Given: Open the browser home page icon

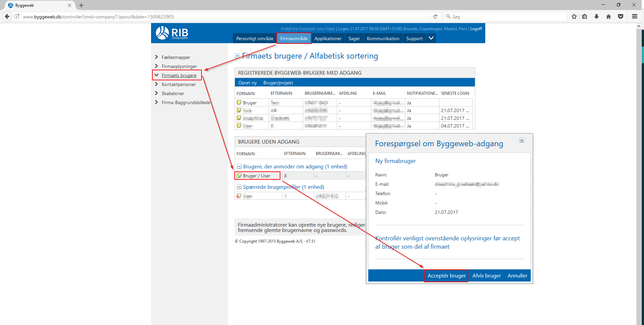Looking at the screenshot, I should 609,16.
